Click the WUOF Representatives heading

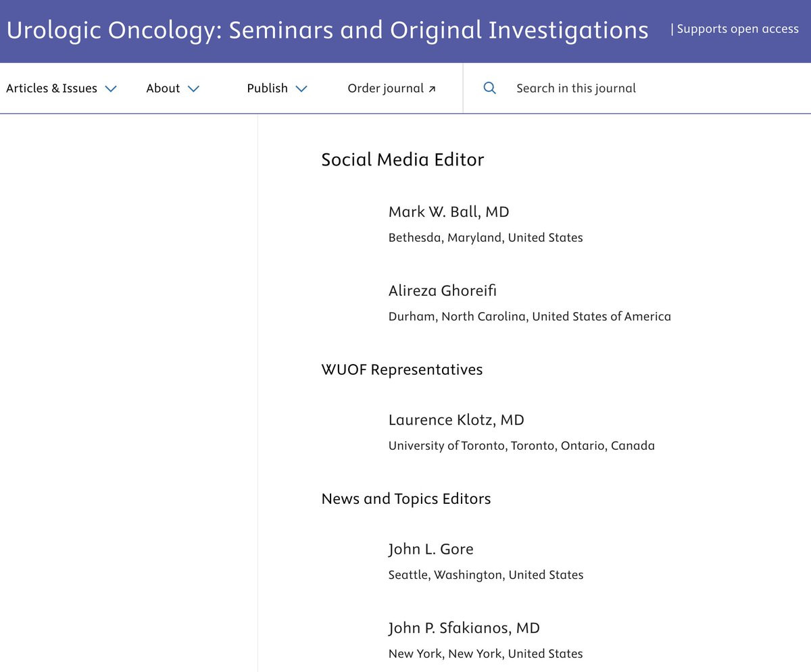(x=402, y=370)
